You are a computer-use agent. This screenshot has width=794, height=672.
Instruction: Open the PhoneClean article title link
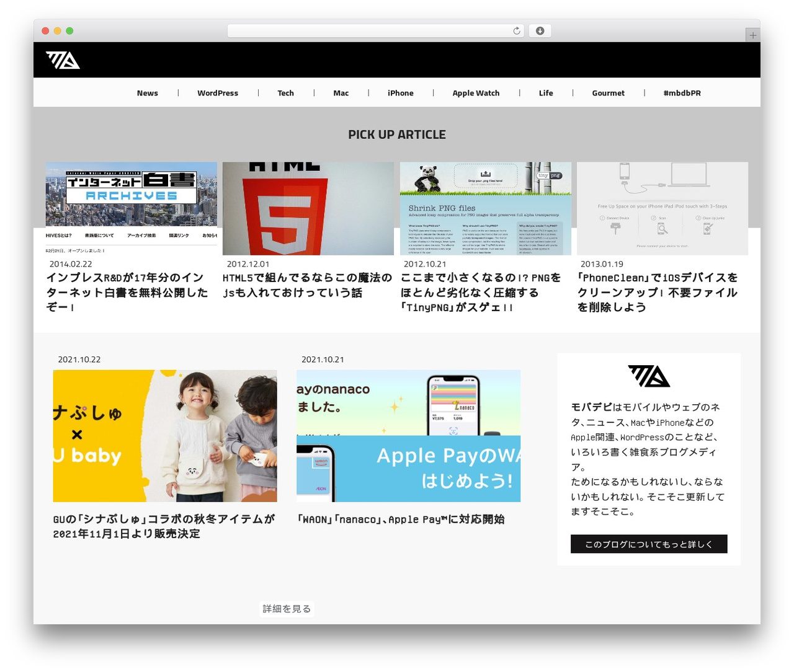(x=658, y=293)
